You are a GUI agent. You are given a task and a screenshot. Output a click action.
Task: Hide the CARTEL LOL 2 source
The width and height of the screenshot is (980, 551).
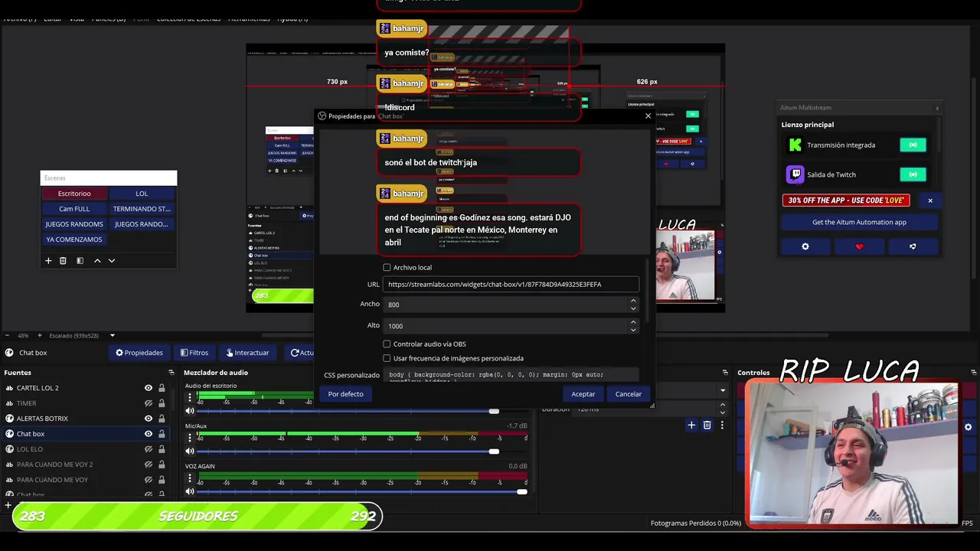(x=149, y=388)
